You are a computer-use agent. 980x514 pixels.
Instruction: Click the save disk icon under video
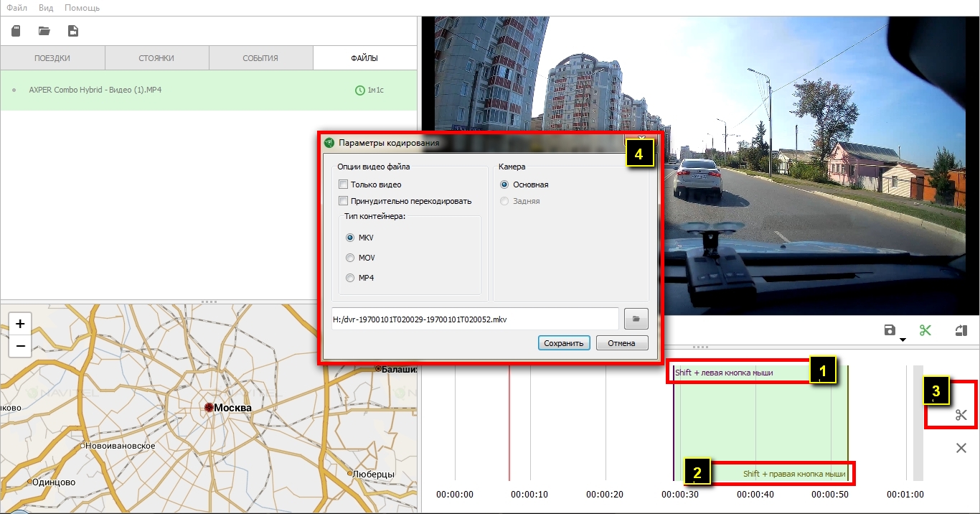(890, 330)
